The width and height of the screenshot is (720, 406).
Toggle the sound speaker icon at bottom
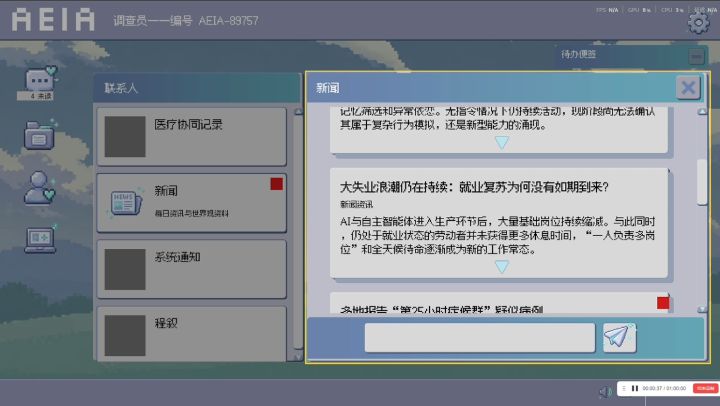(605, 391)
